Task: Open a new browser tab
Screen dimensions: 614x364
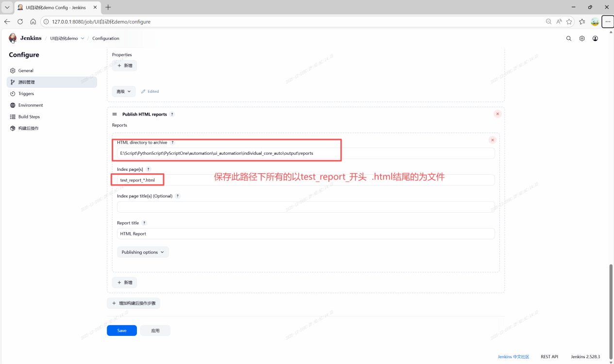Action: [108, 7]
